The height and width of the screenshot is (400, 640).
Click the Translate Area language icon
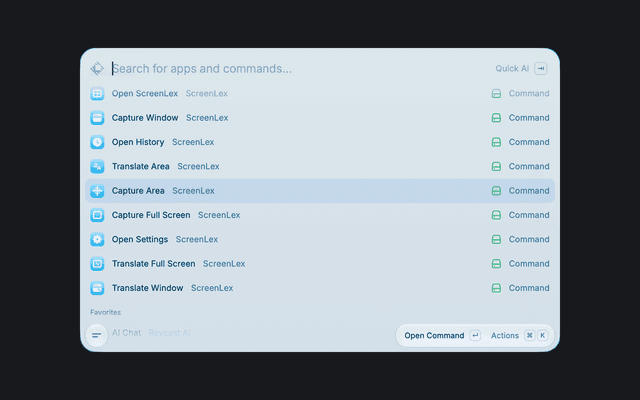pyautogui.click(x=97, y=167)
